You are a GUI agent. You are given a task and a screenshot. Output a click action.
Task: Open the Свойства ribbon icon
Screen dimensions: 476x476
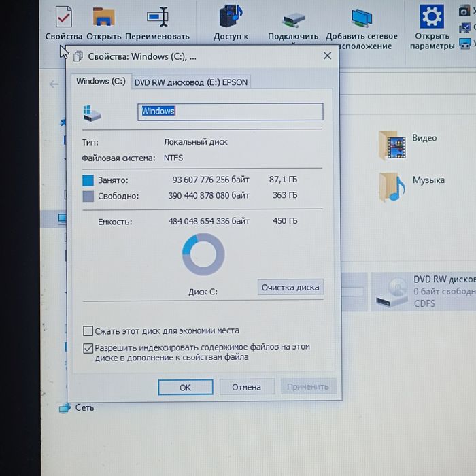tap(64, 17)
